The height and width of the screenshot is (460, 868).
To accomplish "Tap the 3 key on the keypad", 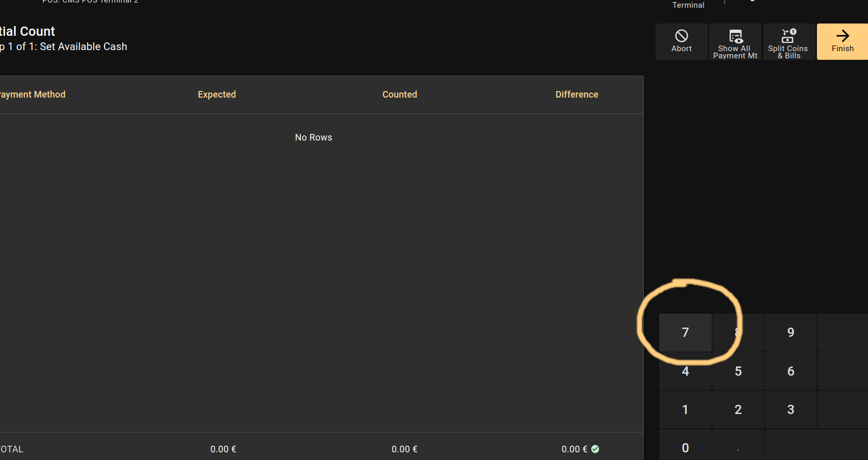I will [x=790, y=409].
